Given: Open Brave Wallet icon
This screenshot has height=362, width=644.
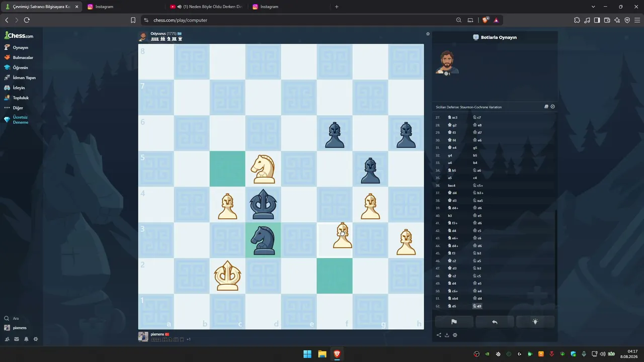Looking at the screenshot, I should click(607, 20).
